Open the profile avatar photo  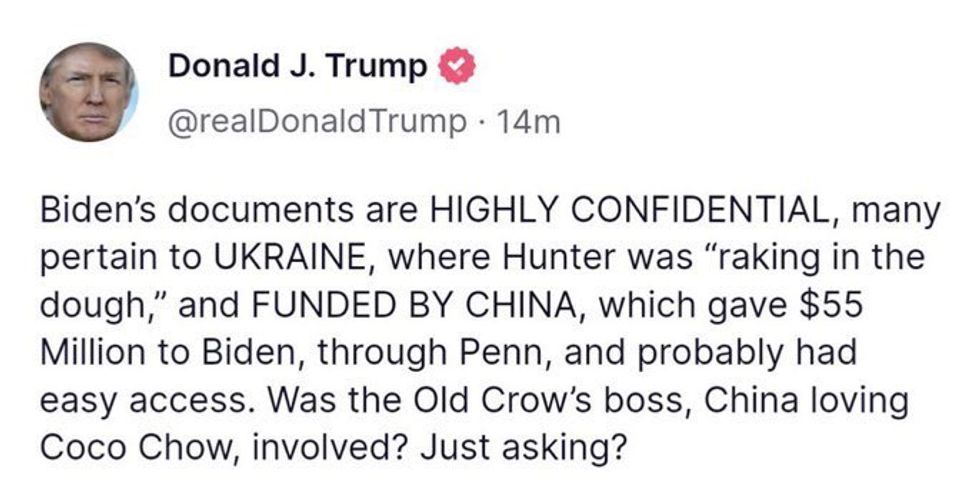pos(88,92)
